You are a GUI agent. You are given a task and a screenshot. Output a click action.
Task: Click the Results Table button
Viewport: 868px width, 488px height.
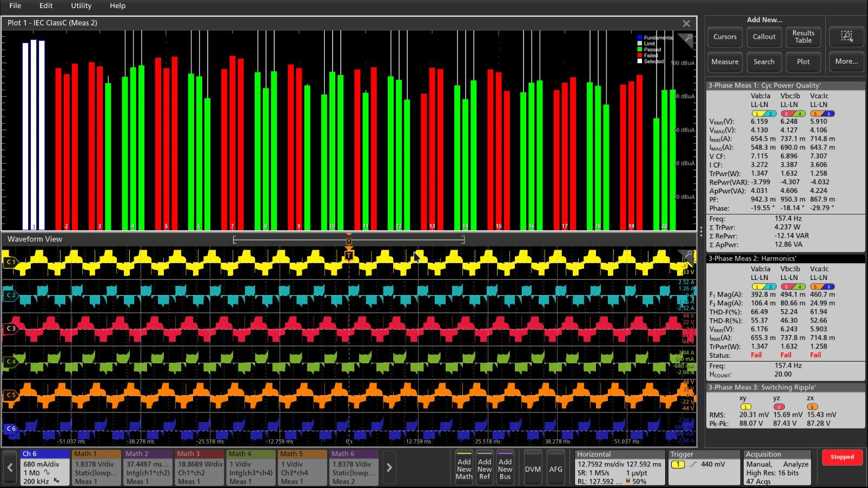pyautogui.click(x=803, y=37)
